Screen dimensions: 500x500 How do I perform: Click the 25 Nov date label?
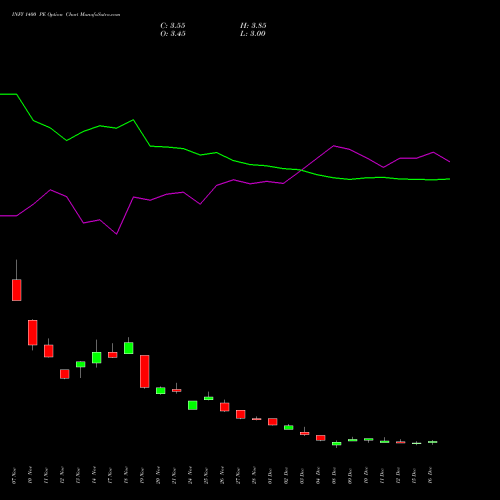pyautogui.click(x=206, y=476)
